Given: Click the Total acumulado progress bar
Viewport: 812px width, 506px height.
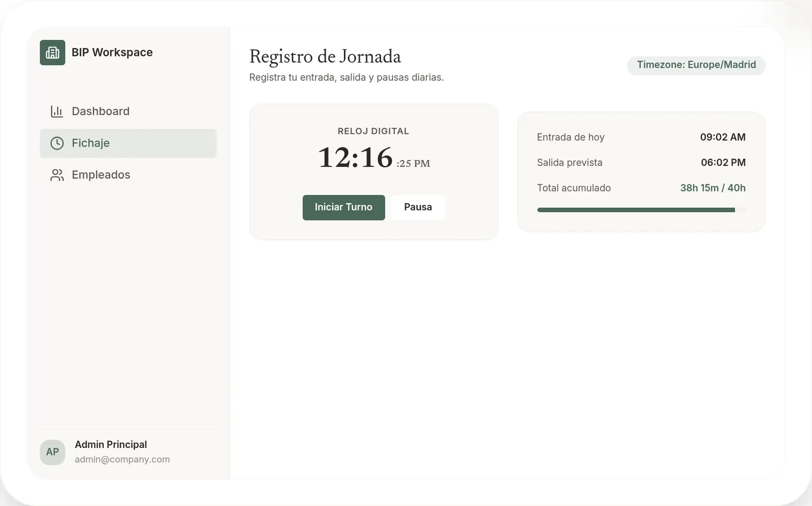Looking at the screenshot, I should click(x=641, y=210).
